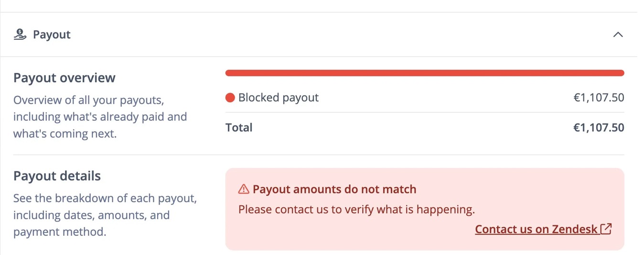Click the red Blocked payout dot
This screenshot has height=255, width=644.
point(230,98)
